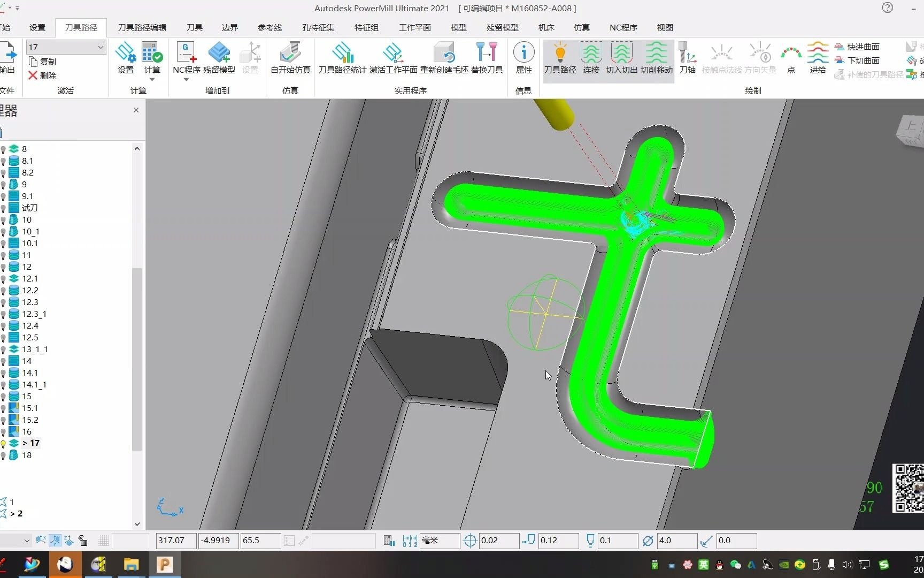Select toolpath 12.3_1 in the tree
The height and width of the screenshot is (578, 924).
[x=34, y=314]
